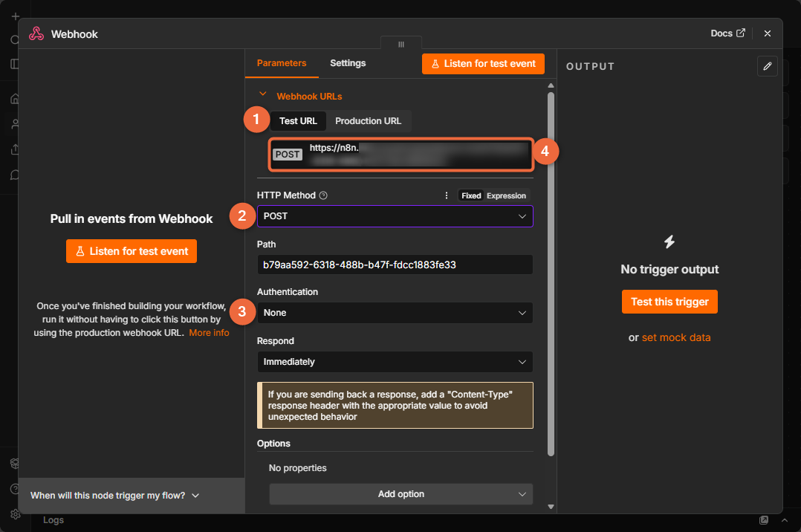Click the output edit pencil icon
The height and width of the screenshot is (532, 801).
768,66
